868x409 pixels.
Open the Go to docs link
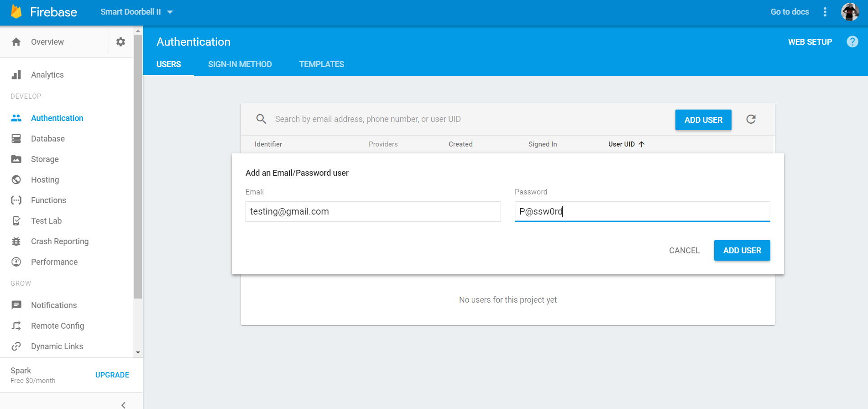(x=790, y=12)
